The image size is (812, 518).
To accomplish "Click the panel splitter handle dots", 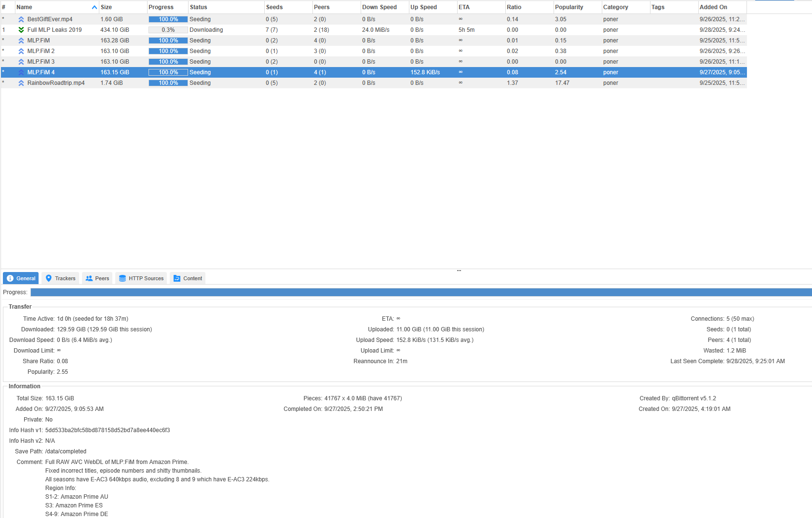I will 459,271.
